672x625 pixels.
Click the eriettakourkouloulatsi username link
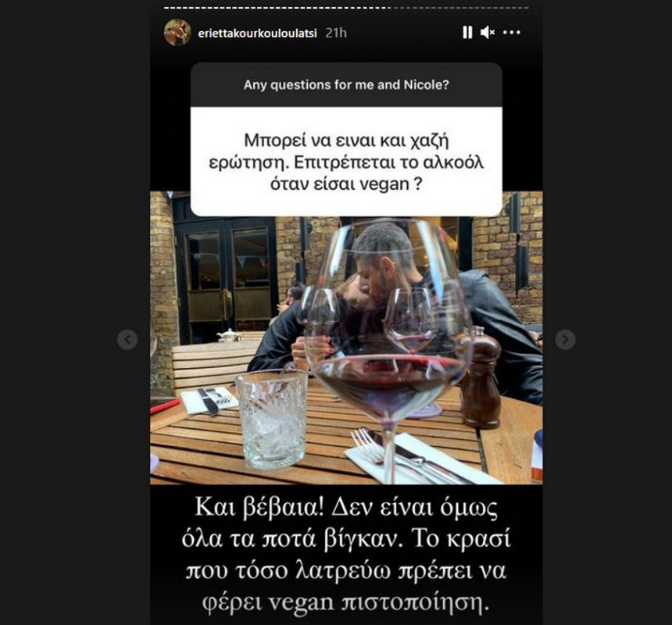point(257,34)
